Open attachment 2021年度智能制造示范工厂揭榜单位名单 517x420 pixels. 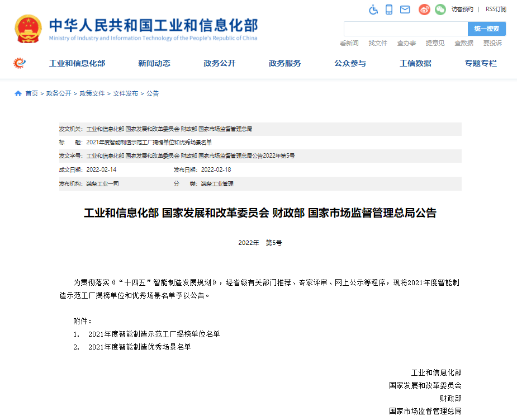point(154,334)
